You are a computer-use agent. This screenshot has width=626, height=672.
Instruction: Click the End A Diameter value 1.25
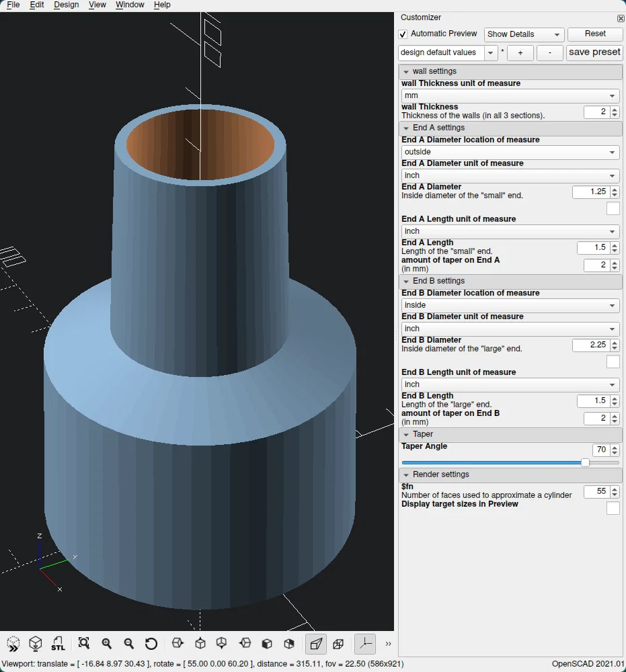click(591, 192)
